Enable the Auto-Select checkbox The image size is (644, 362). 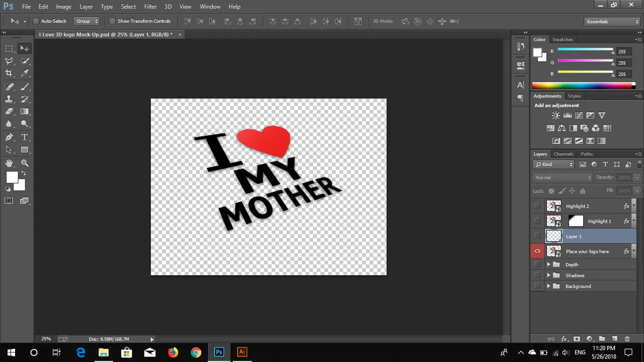[36, 21]
